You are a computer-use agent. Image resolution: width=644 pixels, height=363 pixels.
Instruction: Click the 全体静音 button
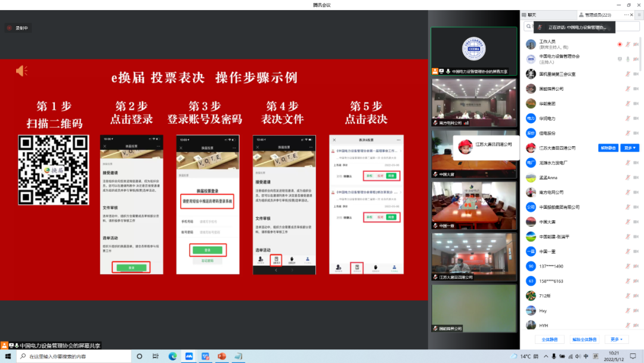pos(549,339)
